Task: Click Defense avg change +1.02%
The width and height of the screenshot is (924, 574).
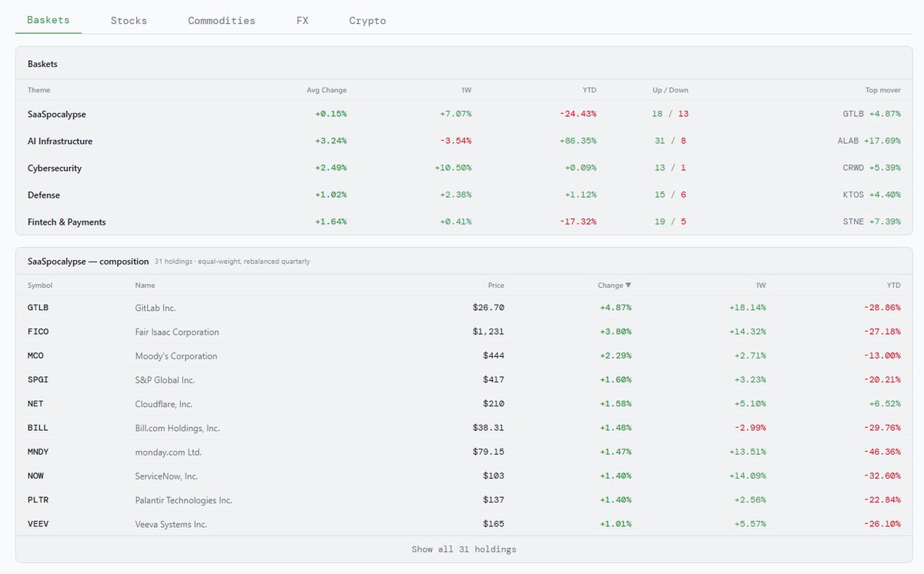Action: (331, 195)
